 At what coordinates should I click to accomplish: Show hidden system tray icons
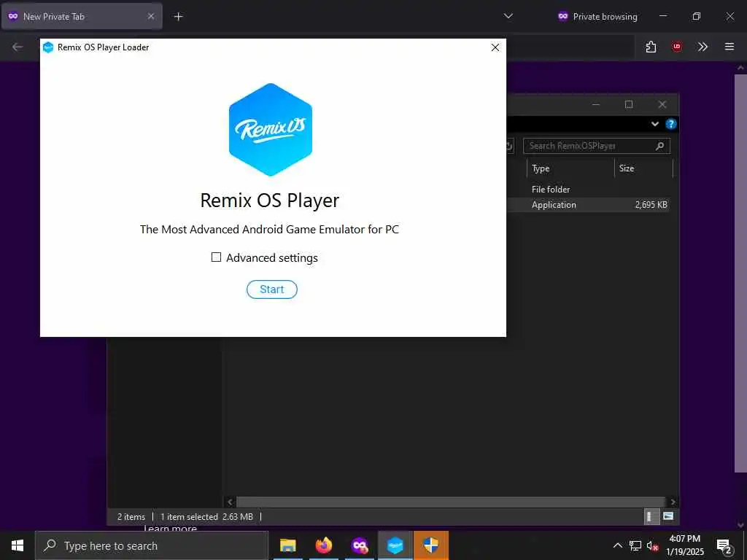(x=617, y=545)
